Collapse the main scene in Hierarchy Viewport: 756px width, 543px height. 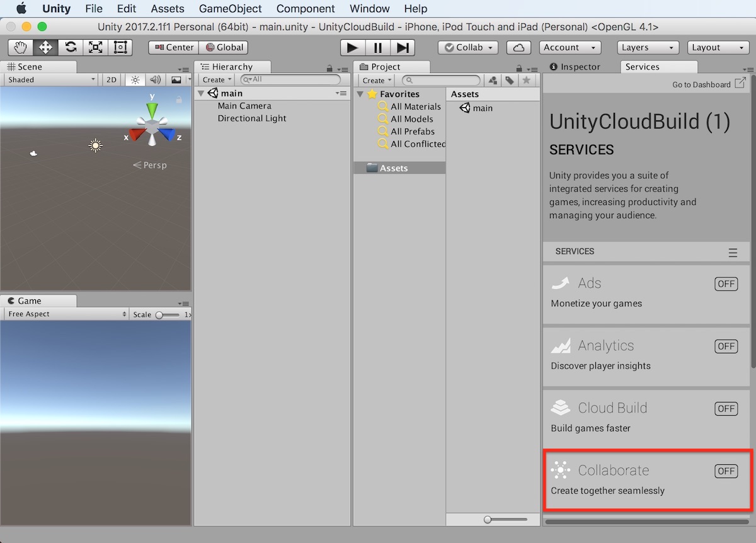(201, 93)
